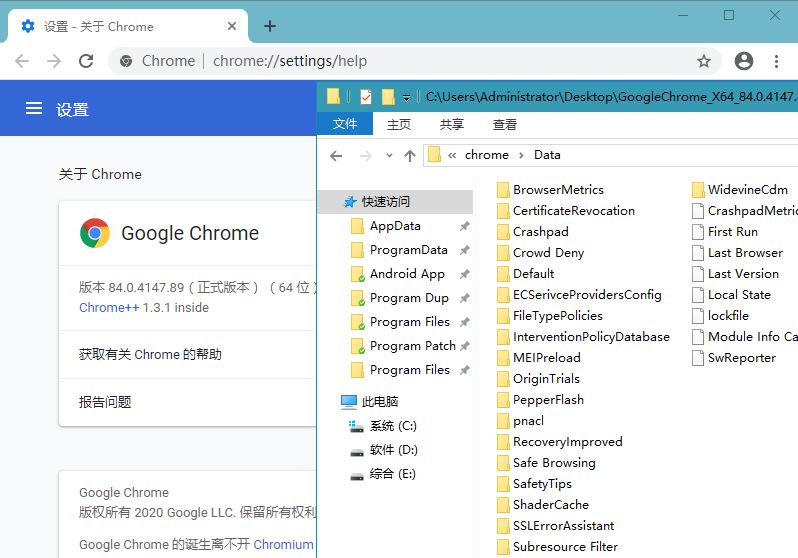Select OriginTrials folder
Screen dimensions: 798x558
[x=538, y=378]
